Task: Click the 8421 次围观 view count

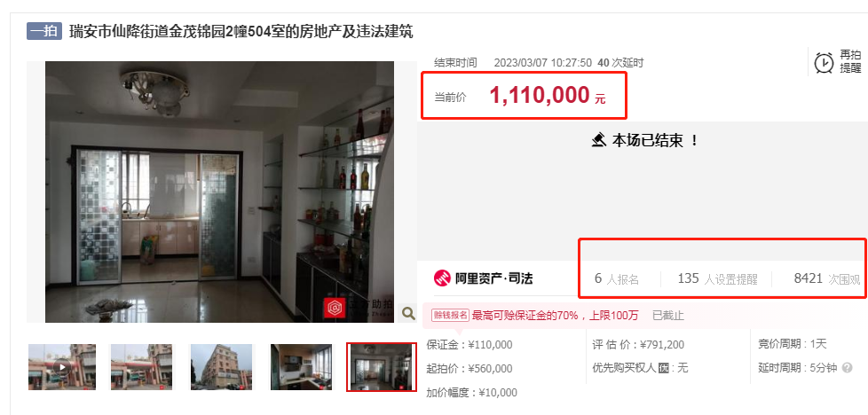Action: tap(827, 278)
